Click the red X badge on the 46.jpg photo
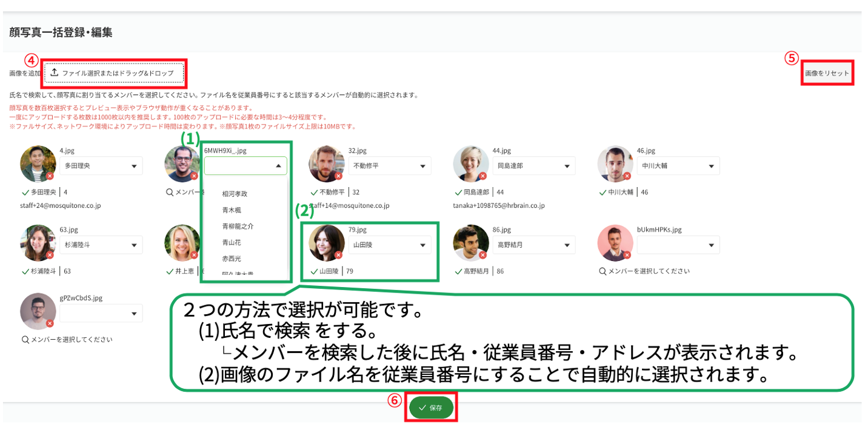This screenshot has width=868, height=436. coord(627,176)
